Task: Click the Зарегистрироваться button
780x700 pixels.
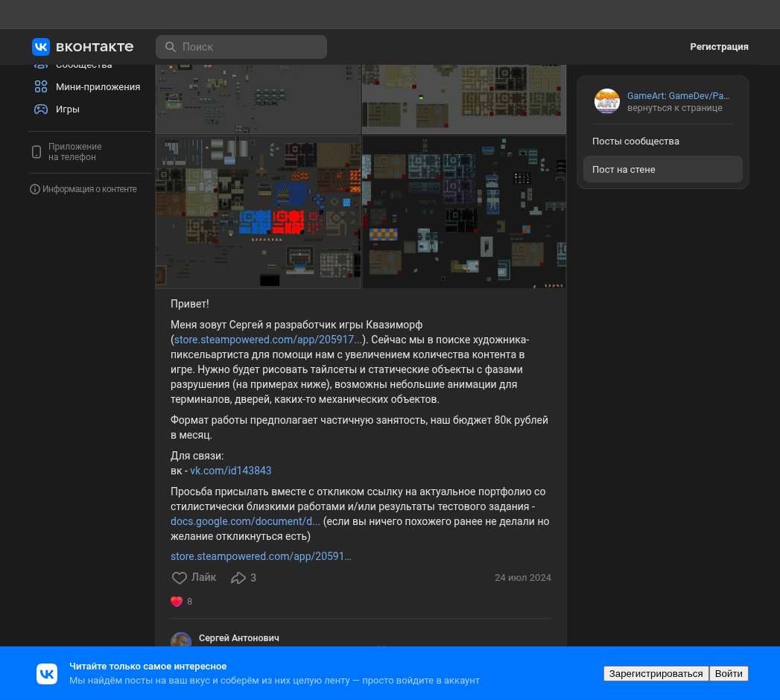Action: (x=656, y=674)
